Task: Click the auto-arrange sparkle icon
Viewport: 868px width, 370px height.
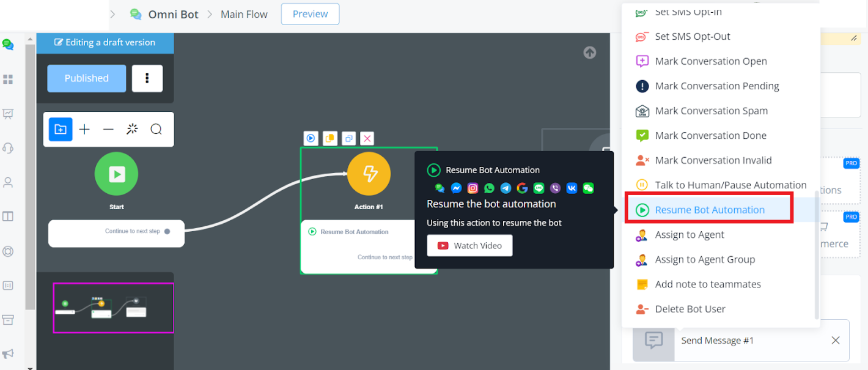Action: click(x=132, y=129)
